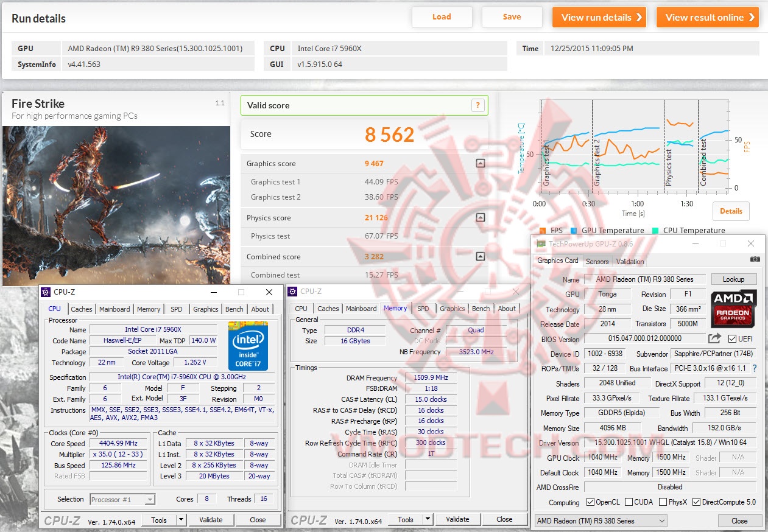Click the GPU-Z title bar app icon

[540, 243]
